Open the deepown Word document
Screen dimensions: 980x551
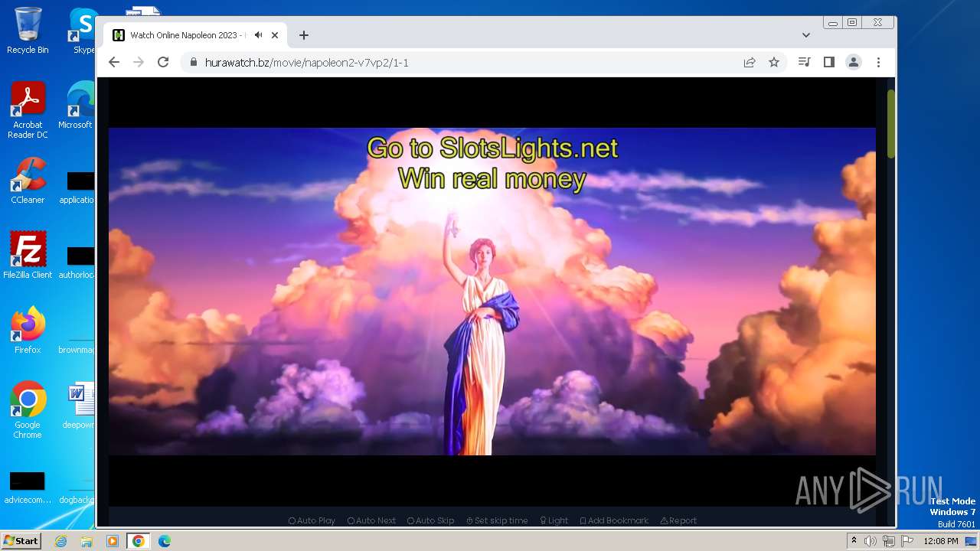pos(80,406)
